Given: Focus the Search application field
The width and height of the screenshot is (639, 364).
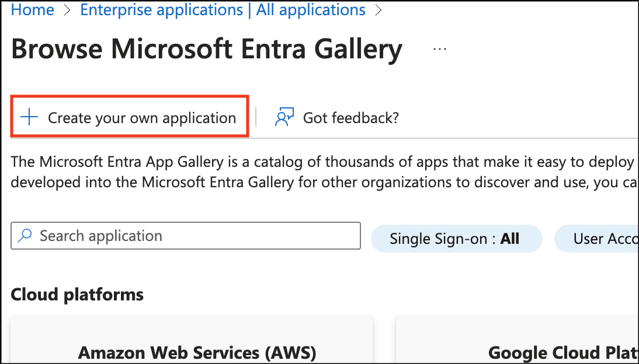Looking at the screenshot, I should (193, 236).
